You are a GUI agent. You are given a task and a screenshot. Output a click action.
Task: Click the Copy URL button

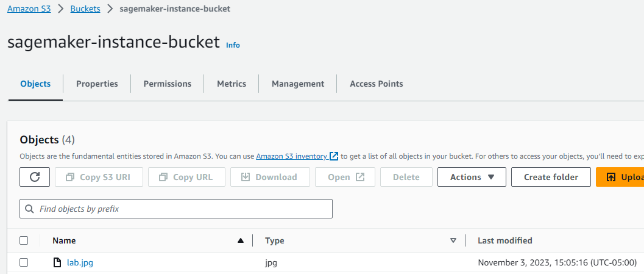tap(187, 177)
